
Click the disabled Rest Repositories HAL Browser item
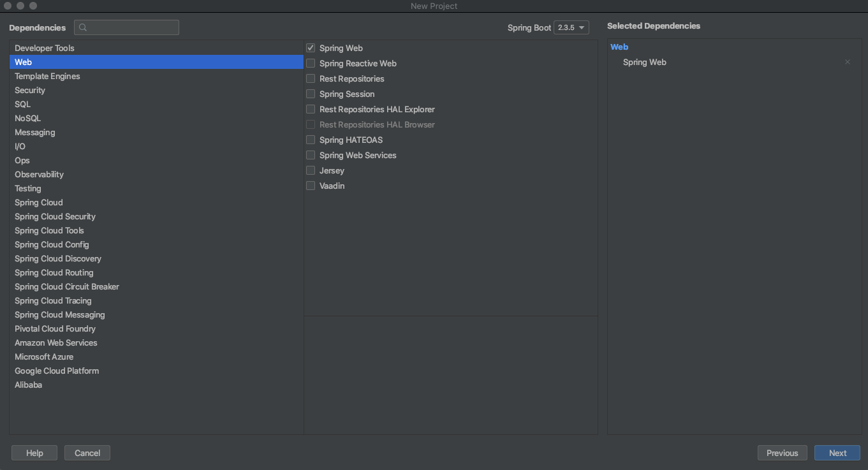point(377,124)
